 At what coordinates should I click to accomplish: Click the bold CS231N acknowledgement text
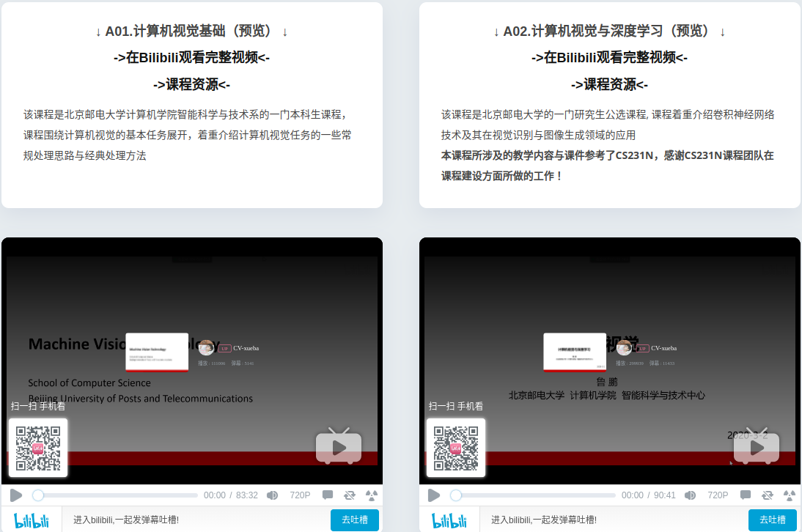pos(607,166)
